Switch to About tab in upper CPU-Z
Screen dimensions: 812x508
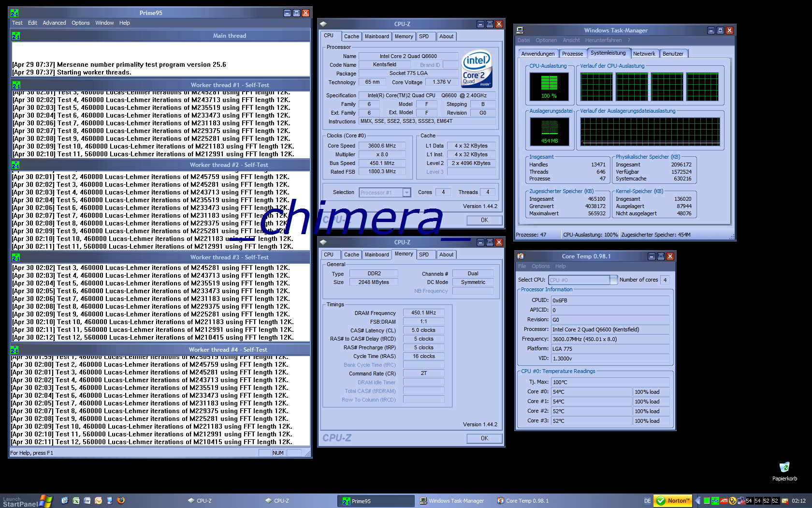pos(446,36)
